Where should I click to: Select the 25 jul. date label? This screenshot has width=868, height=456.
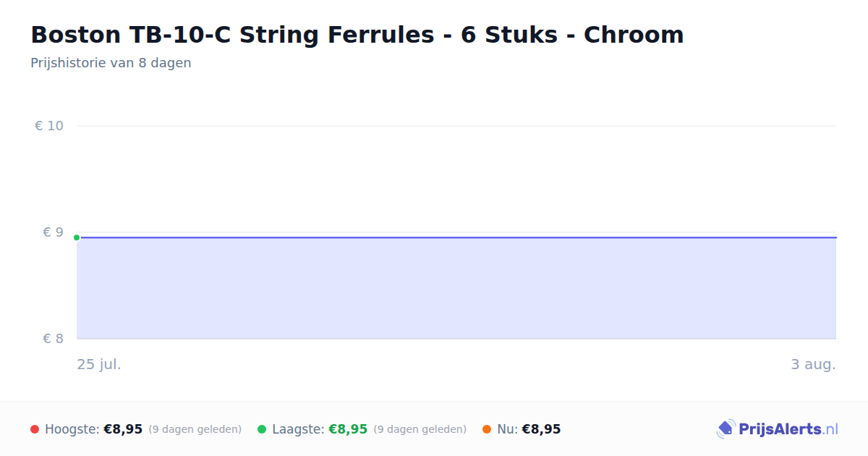99,364
